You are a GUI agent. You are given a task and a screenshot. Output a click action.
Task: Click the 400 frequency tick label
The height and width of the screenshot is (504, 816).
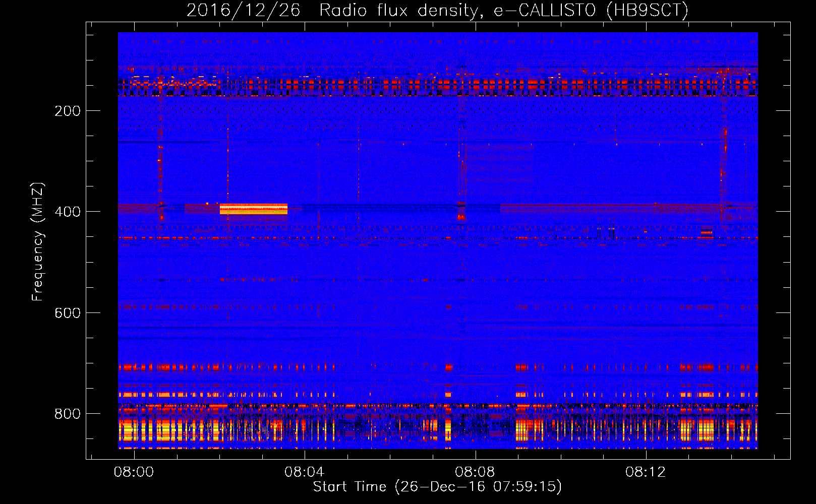coord(68,212)
